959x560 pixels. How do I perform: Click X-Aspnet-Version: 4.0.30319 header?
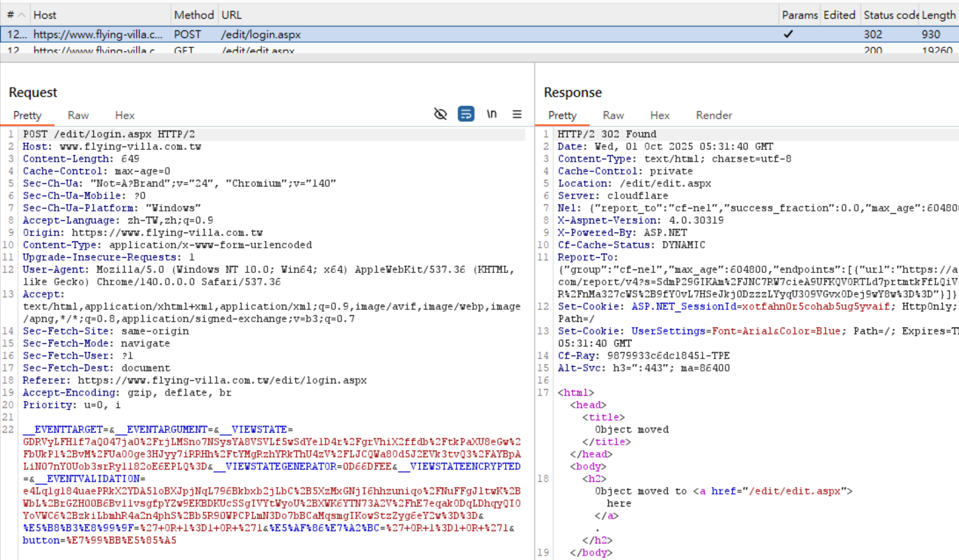[640, 220]
